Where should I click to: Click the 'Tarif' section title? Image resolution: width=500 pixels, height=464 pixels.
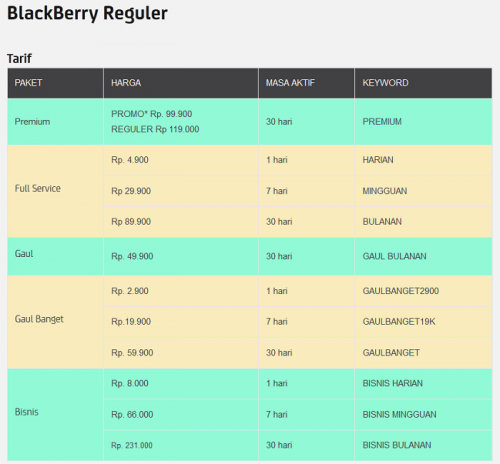[x=19, y=59]
